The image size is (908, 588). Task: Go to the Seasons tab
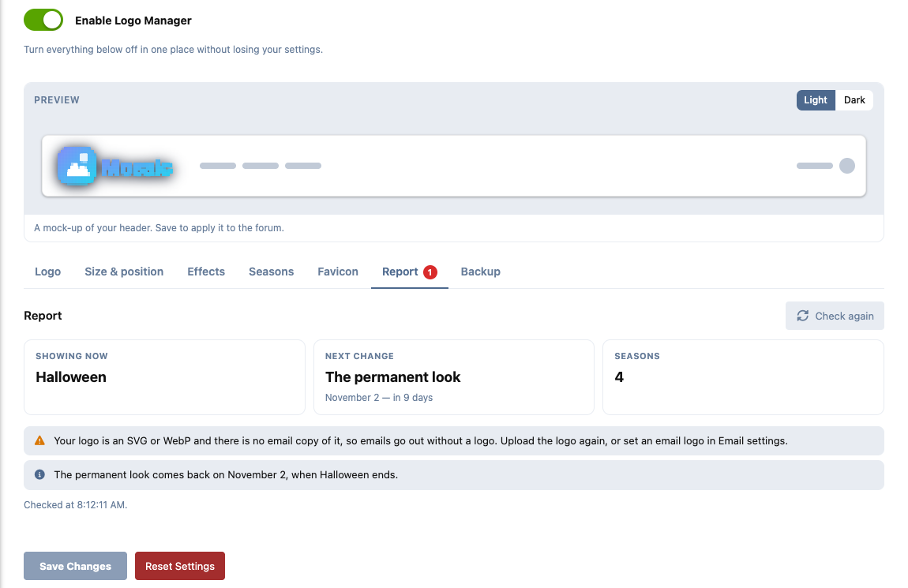[x=271, y=272]
